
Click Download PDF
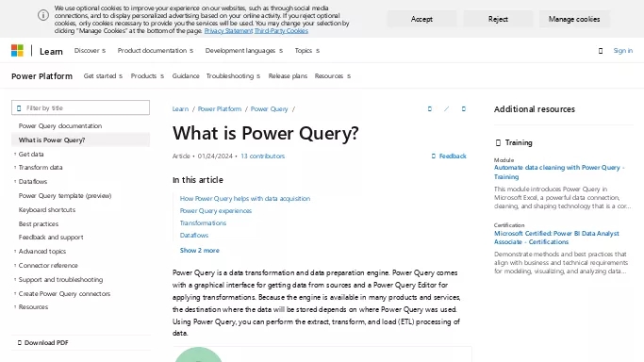point(43,343)
